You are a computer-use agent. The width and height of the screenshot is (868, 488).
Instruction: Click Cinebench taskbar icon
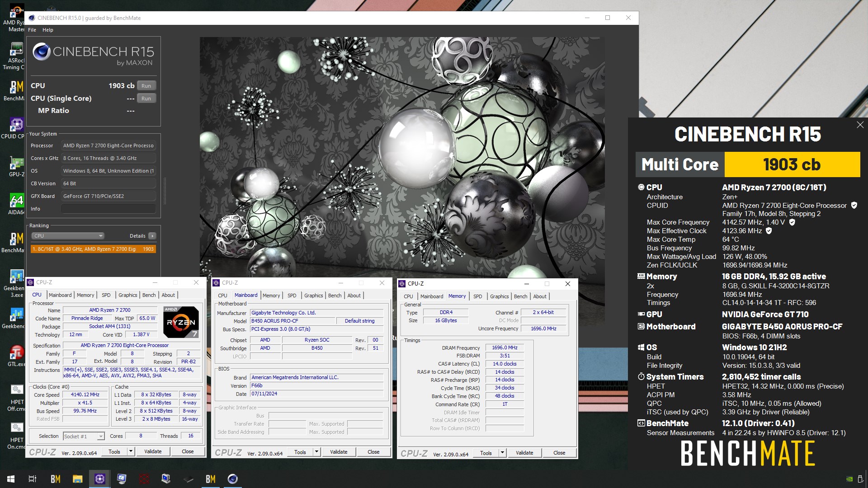(x=232, y=479)
